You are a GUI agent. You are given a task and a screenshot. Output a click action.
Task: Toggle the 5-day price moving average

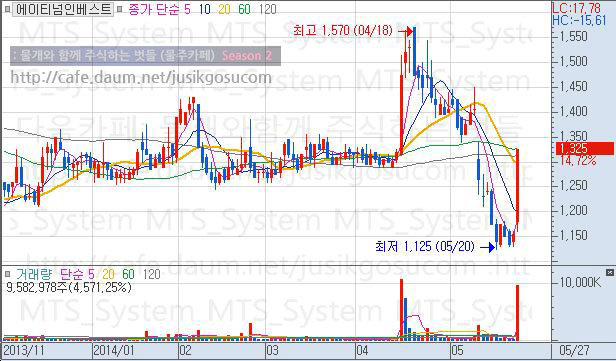(x=187, y=9)
